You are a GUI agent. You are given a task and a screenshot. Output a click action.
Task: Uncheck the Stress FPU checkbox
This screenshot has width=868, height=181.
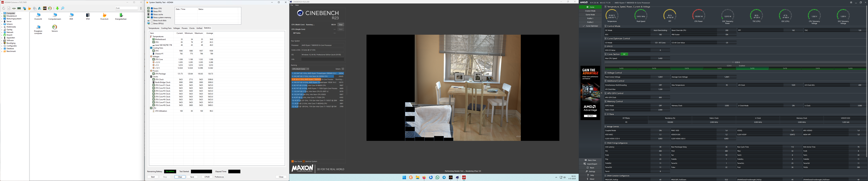[152, 11]
